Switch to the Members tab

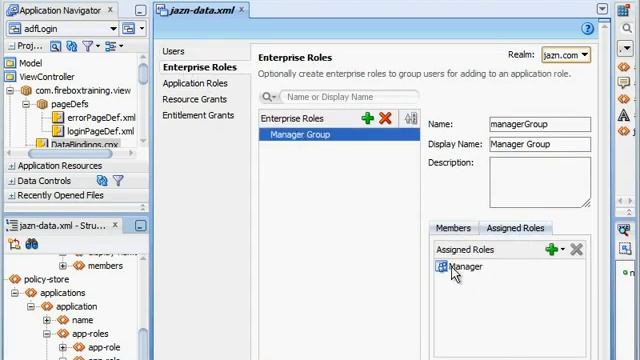(453, 228)
